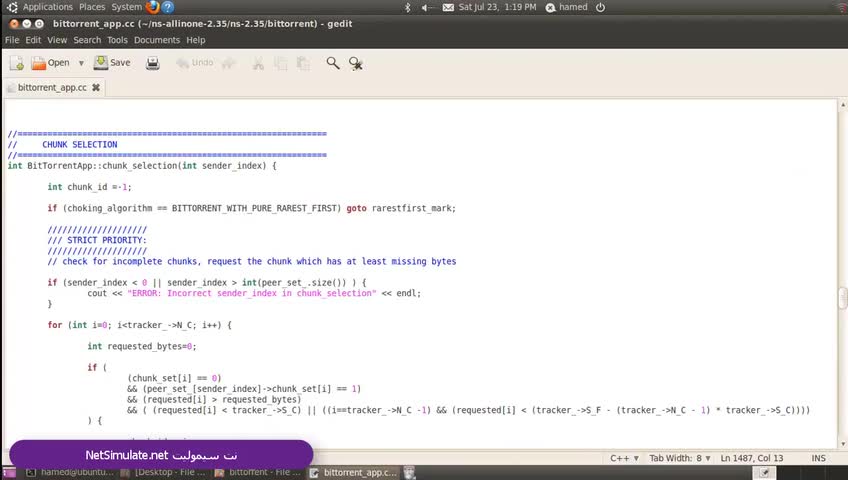Screen dimensions: 848x480
Task: Click the date and time clock
Action: 498,7
